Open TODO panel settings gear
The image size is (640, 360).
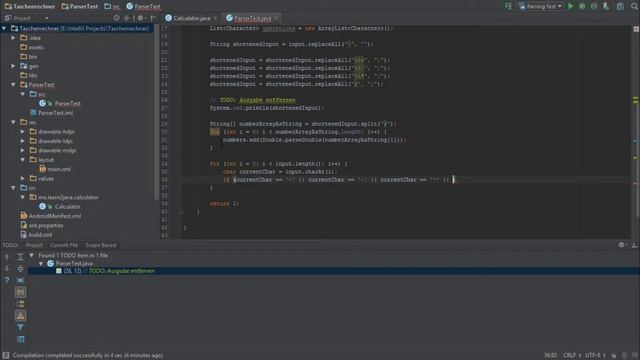coord(622,245)
